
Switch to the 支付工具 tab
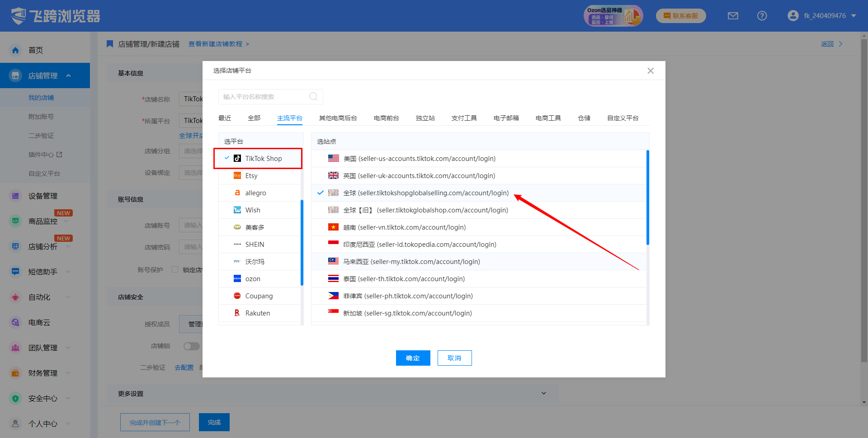[464, 118]
